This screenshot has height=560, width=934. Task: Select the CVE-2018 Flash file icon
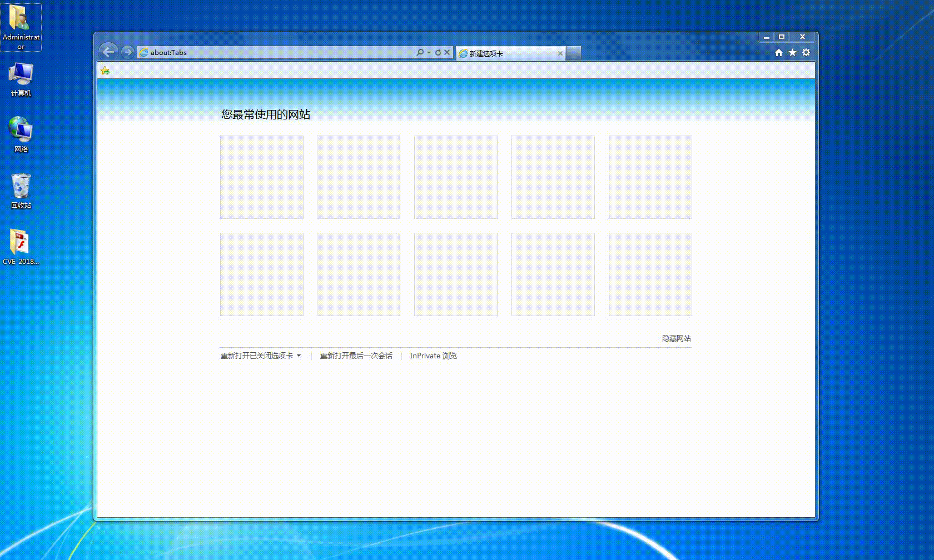pos(21,247)
